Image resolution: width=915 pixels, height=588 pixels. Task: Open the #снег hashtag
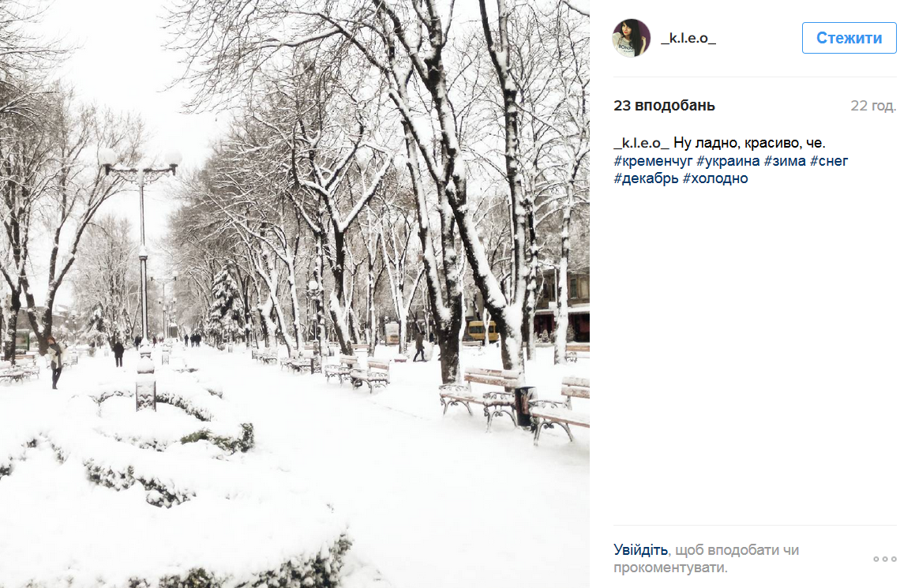pos(829,161)
